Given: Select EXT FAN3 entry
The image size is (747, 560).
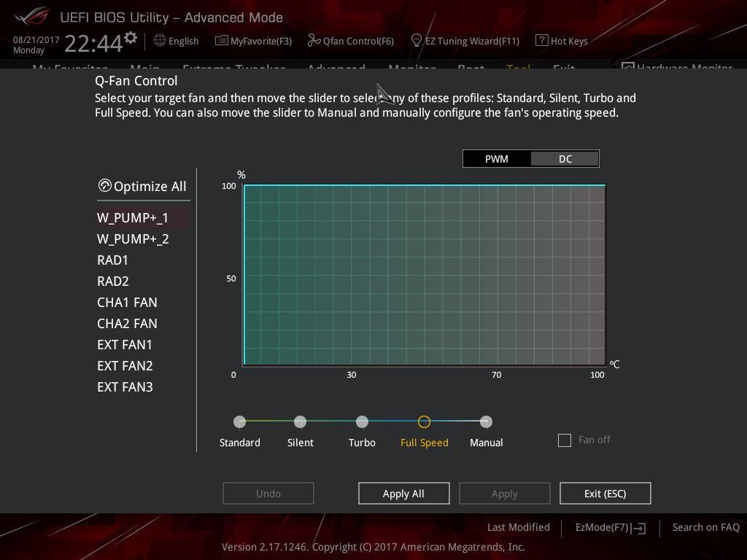Looking at the screenshot, I should pos(125,387).
